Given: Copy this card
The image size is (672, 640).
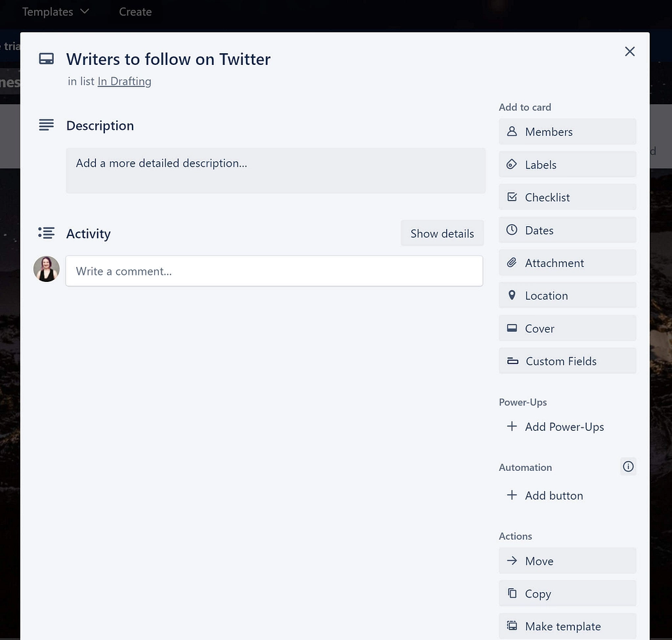Looking at the screenshot, I should [567, 593].
